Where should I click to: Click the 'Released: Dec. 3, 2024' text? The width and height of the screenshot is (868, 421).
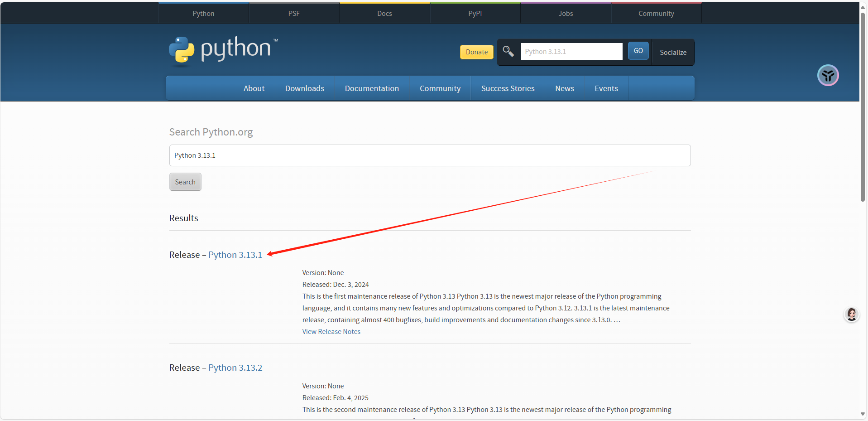tap(336, 285)
